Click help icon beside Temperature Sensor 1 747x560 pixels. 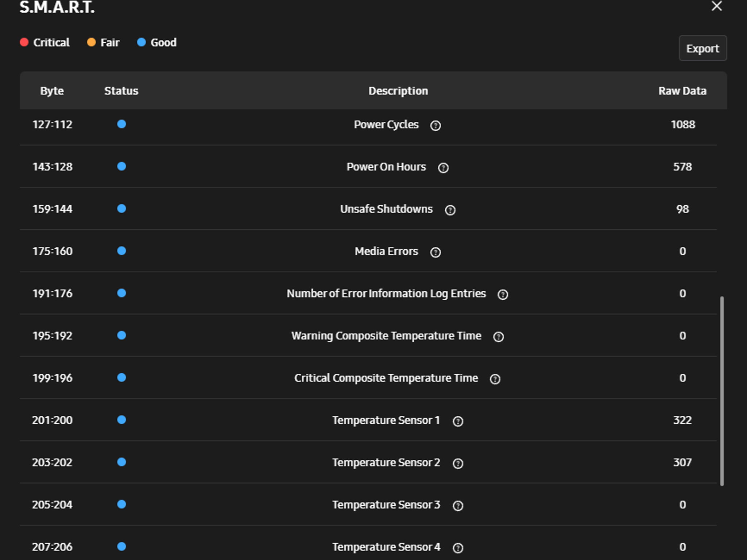coord(458,421)
